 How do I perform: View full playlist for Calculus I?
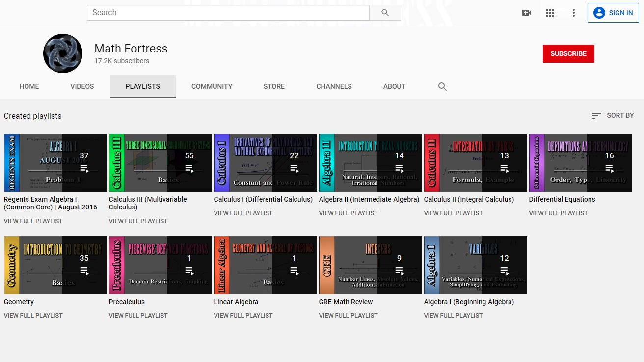(x=243, y=213)
